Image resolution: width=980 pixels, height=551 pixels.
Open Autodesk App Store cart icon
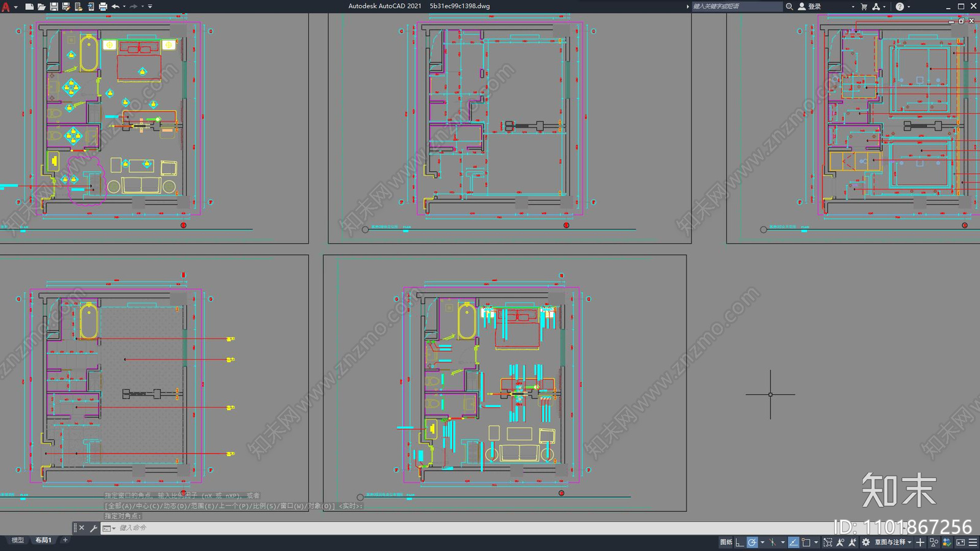864,7
